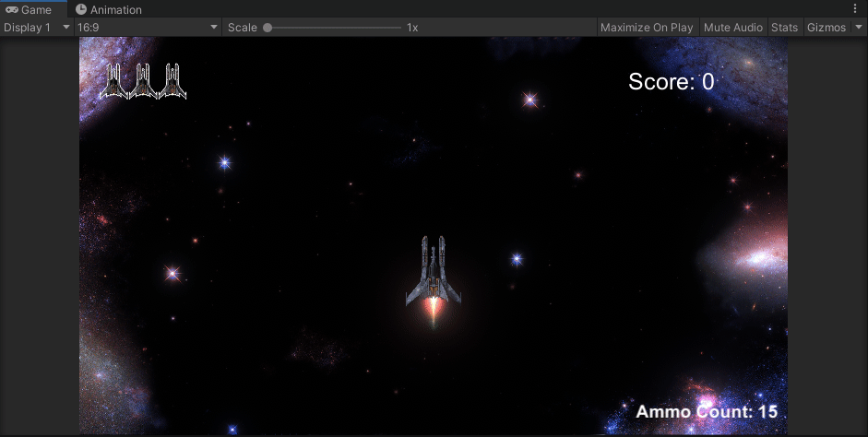The height and width of the screenshot is (437, 868).
Task: Click the "Score: 0" text
Action: [x=671, y=82]
